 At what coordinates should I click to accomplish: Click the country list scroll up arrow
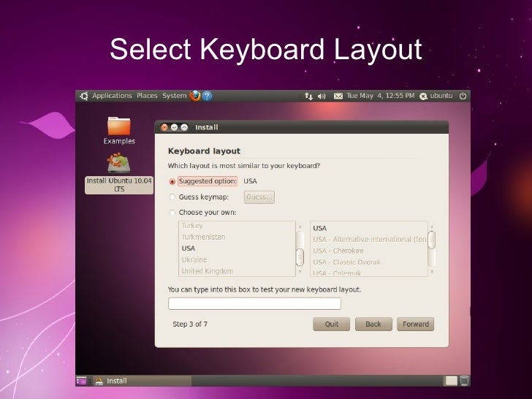[x=300, y=227]
